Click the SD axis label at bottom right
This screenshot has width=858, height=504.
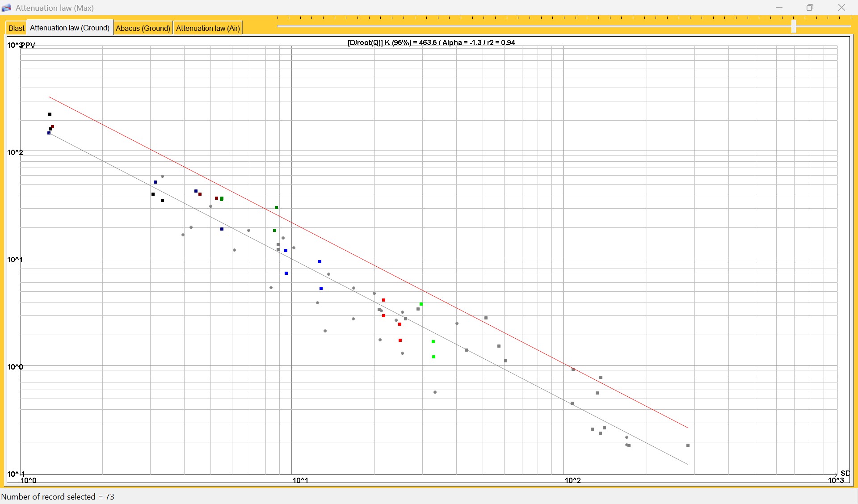coord(845,473)
